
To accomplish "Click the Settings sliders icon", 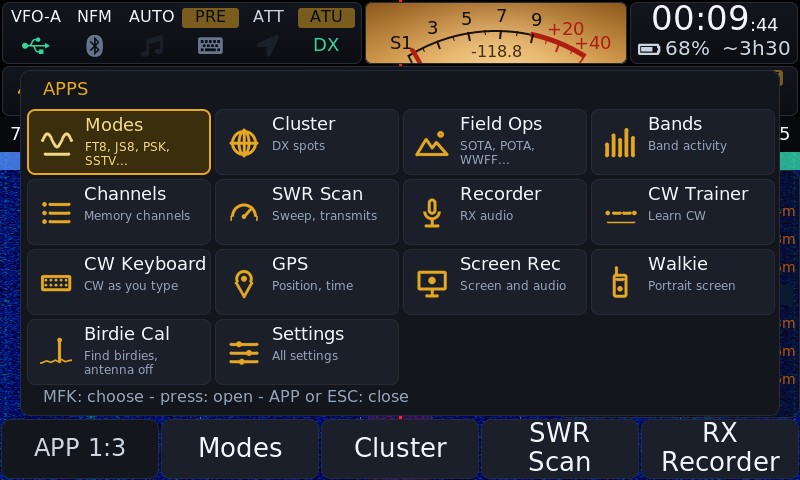I will point(244,352).
